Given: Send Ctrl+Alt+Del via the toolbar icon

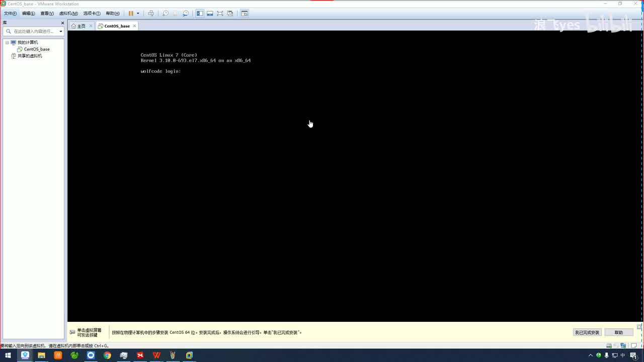Looking at the screenshot, I should pyautogui.click(x=150, y=14).
